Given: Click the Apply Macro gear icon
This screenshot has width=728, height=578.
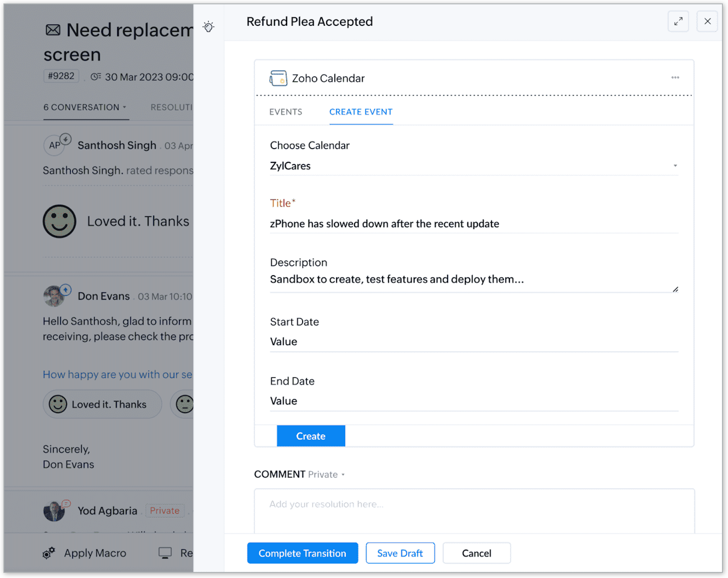Looking at the screenshot, I should click(49, 553).
